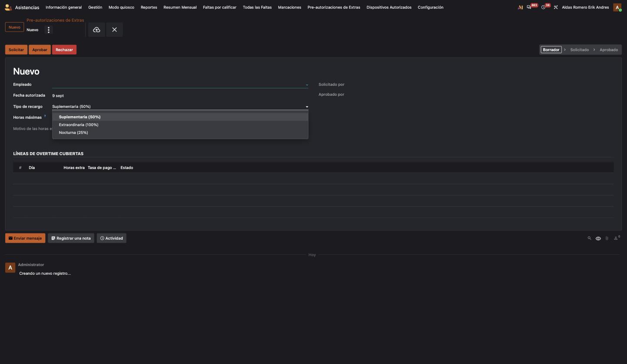Follow Pre-autorizaciones de Extras breadcrumb link
The image size is (627, 364).
[x=55, y=20]
